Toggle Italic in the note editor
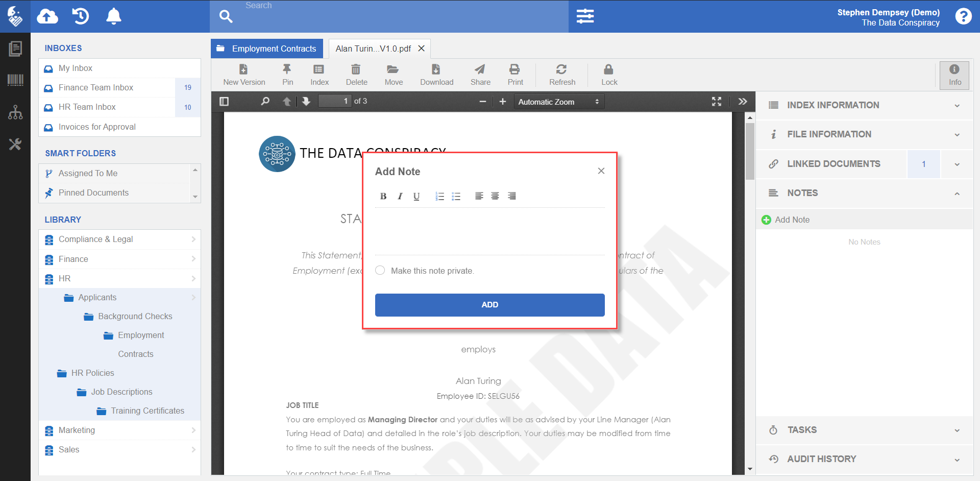 (400, 196)
